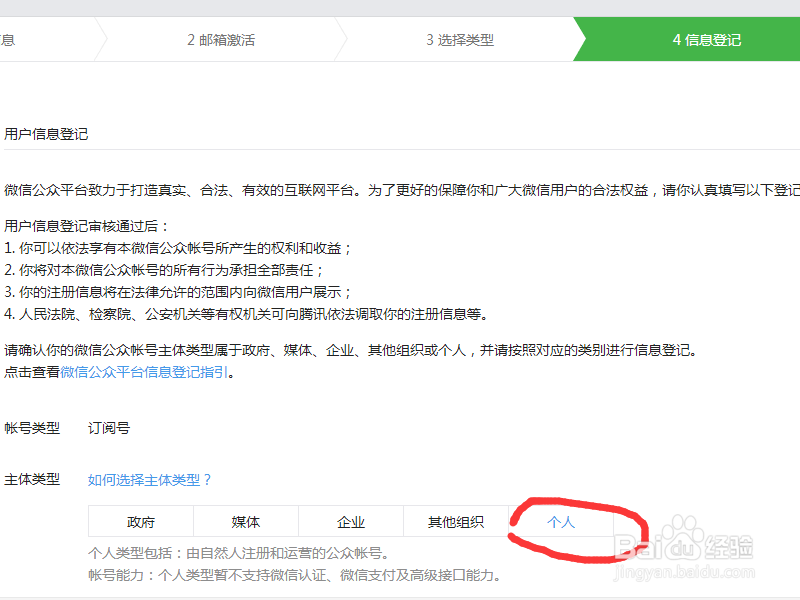This screenshot has width=800, height=600.
Task: Click the line about 人民法院、检察院
Action: click(246, 314)
